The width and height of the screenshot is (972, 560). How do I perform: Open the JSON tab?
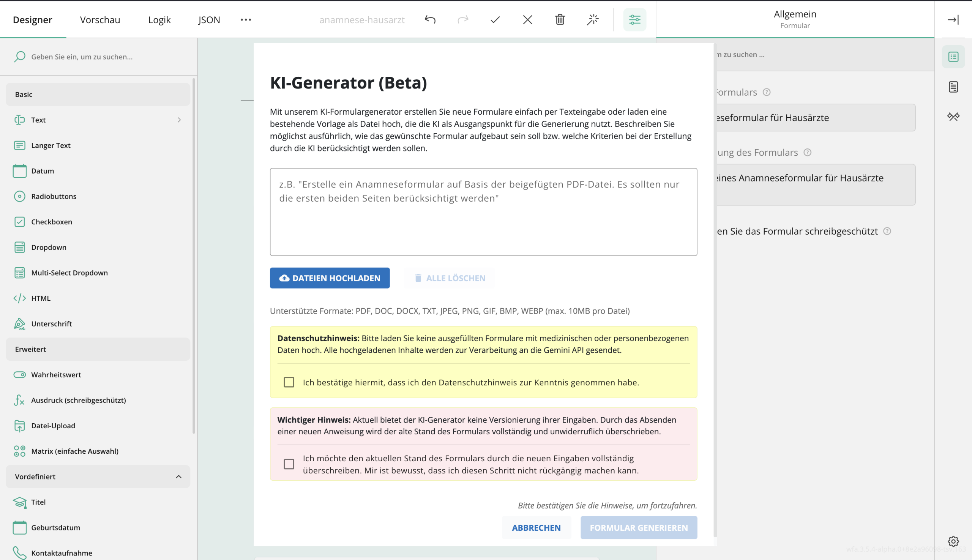coord(209,20)
